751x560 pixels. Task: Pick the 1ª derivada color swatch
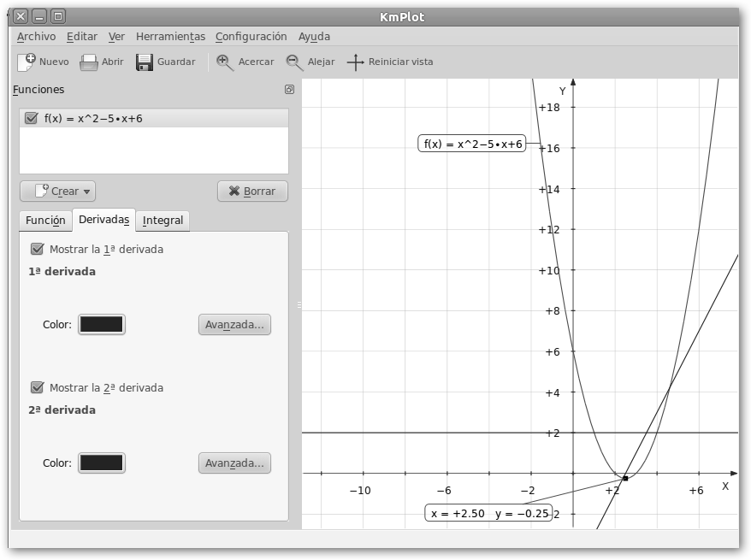point(101,324)
